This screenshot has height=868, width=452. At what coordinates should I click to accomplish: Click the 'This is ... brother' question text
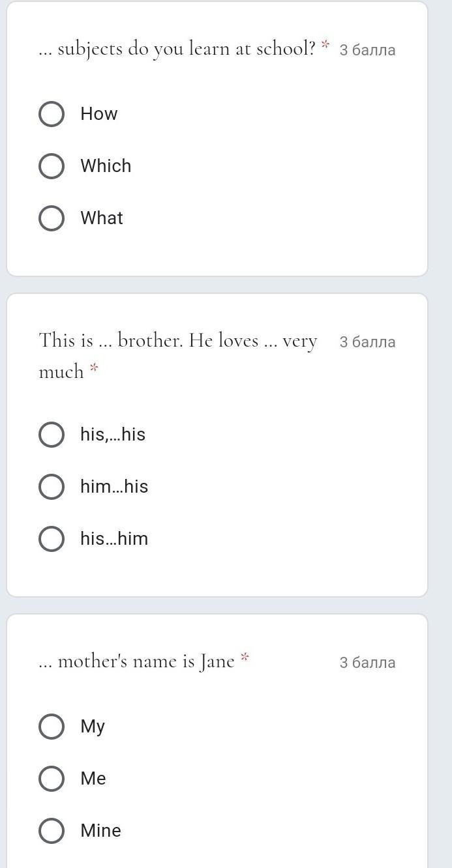178,356
